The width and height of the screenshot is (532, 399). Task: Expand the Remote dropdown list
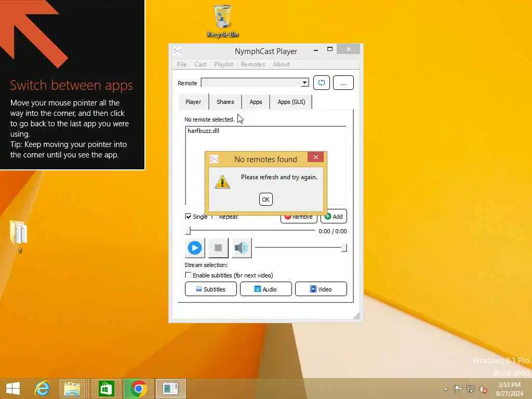[x=304, y=83]
